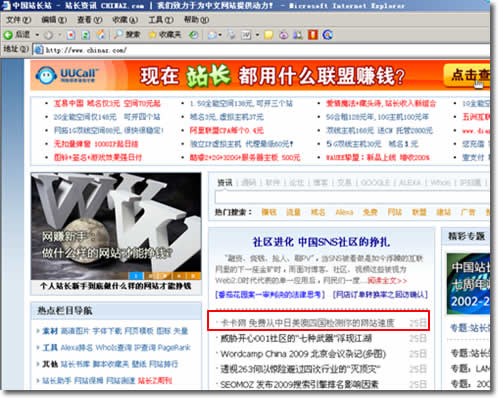498x398 pixels.
Task: Click the Print toolbar icon
Action: tap(231, 35)
